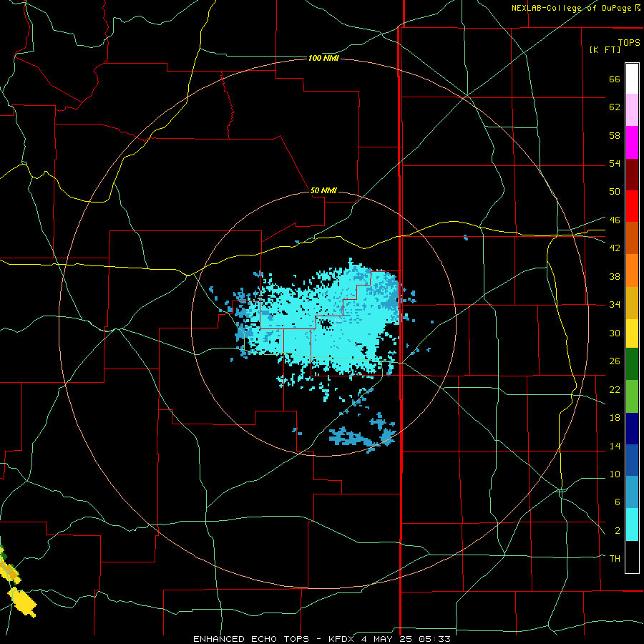Image resolution: width=644 pixels, height=644 pixels.
Task: Click the cyan 2 kft legend swatch
Action: click(632, 525)
